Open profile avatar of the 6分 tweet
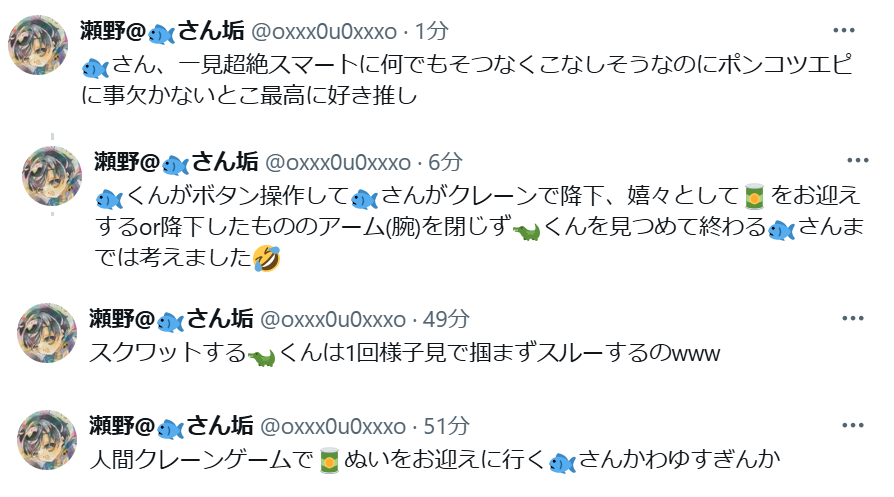Image resolution: width=894 pixels, height=497 pixels. click(52, 176)
